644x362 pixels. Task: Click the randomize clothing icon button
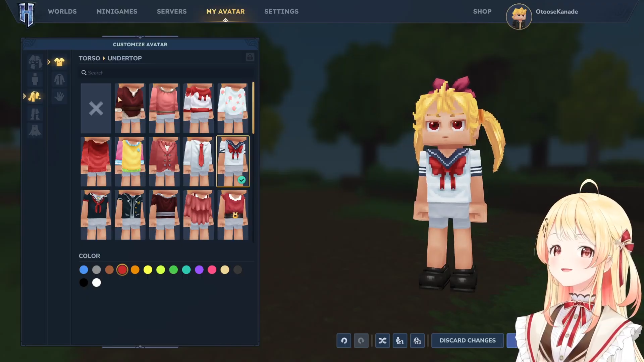point(417,341)
